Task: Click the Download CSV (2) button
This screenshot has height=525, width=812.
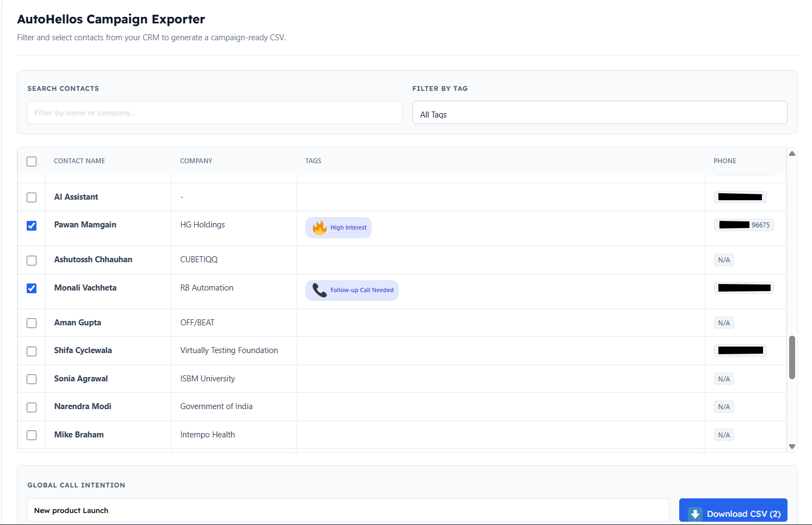Action: click(733, 511)
